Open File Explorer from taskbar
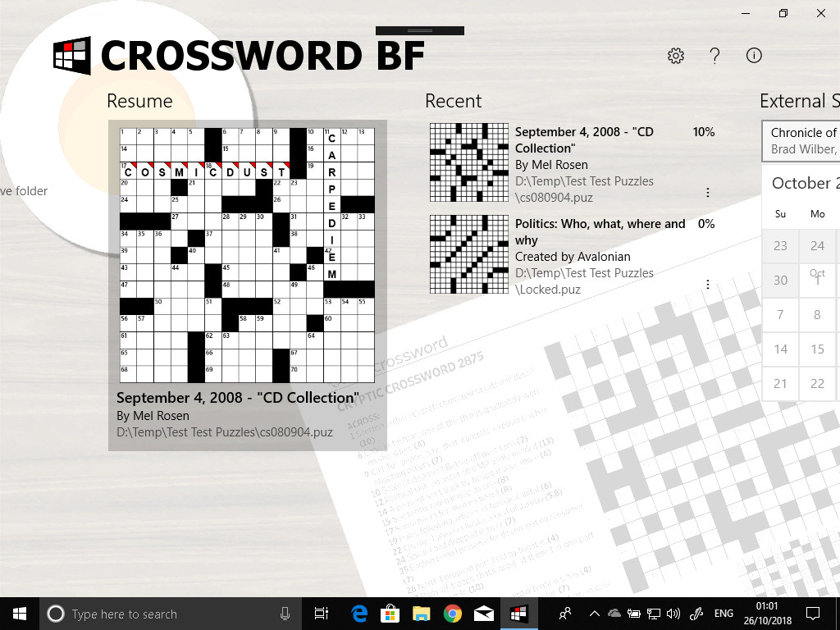Viewport: 840px width, 630px height. tap(422, 614)
